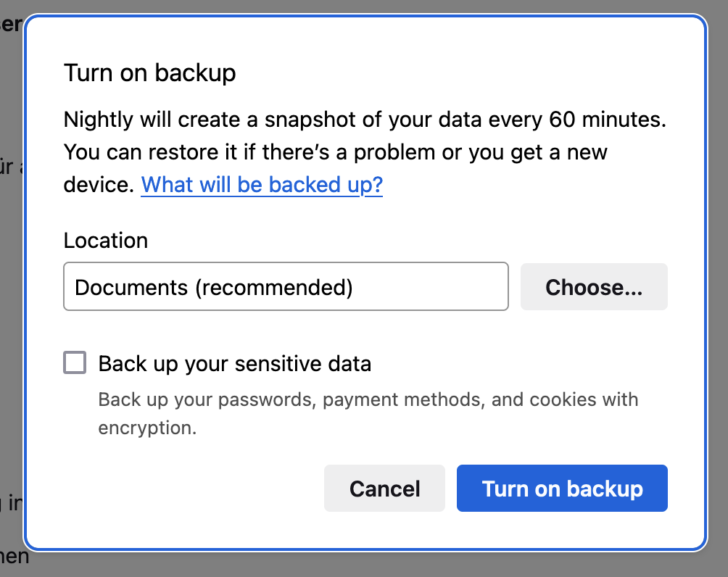This screenshot has width=728, height=577.
Task: Click the "Turn on backup" dialog heading
Action: pos(150,73)
